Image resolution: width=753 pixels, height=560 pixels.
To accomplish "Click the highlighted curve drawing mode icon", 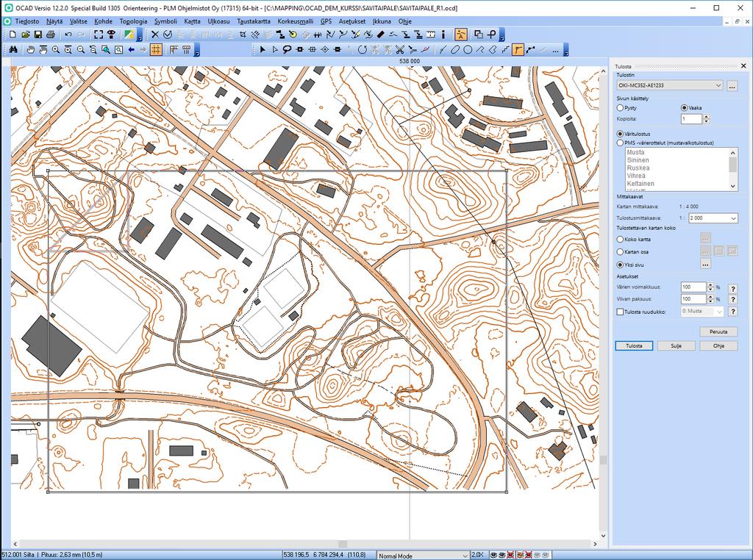I will (517, 49).
